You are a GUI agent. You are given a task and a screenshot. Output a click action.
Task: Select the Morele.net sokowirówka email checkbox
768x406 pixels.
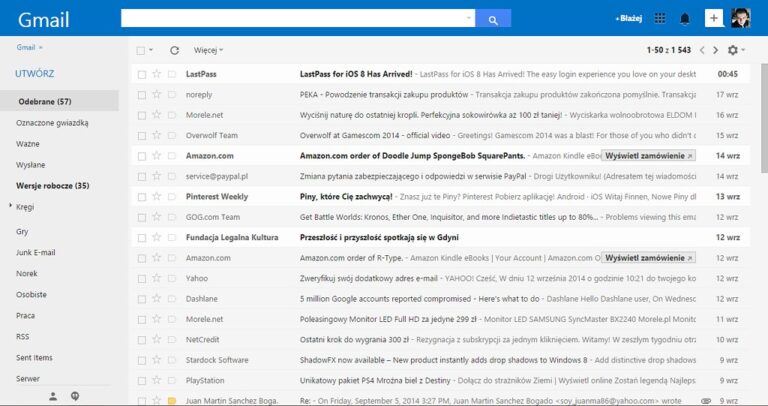point(142,115)
